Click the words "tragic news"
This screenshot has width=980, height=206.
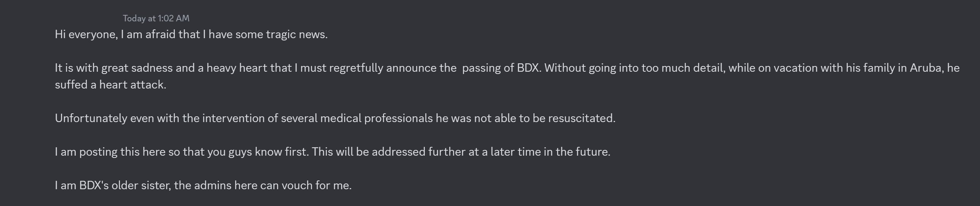tap(296, 35)
